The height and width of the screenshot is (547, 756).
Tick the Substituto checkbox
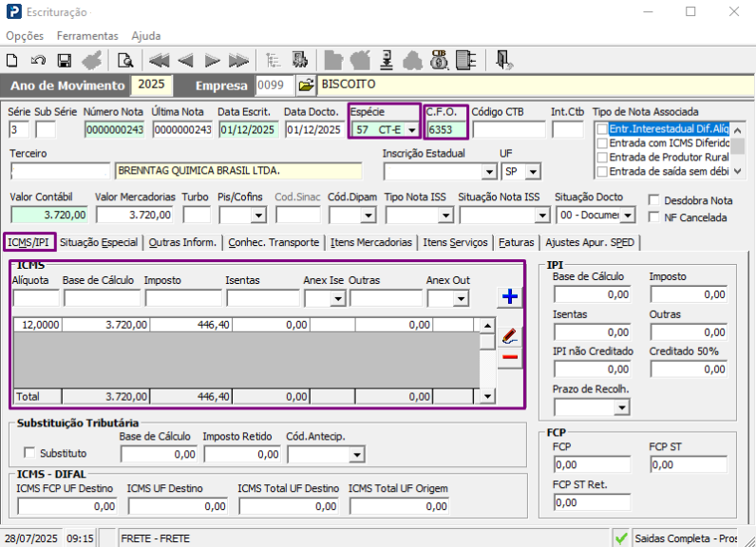click(x=28, y=454)
